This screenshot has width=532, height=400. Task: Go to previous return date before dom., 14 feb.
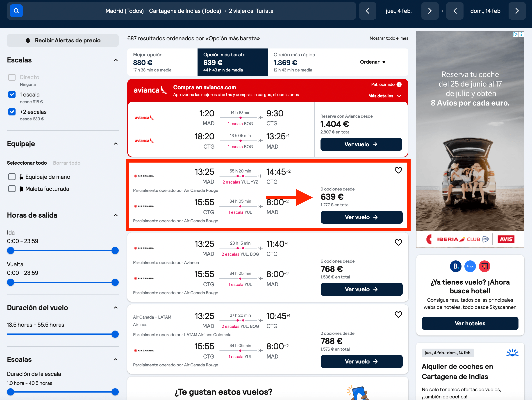(x=455, y=11)
